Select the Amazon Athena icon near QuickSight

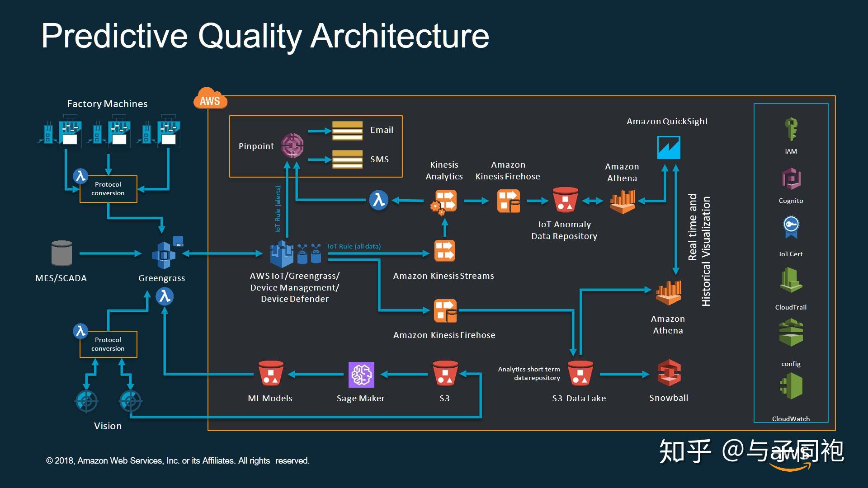pyautogui.click(x=623, y=202)
